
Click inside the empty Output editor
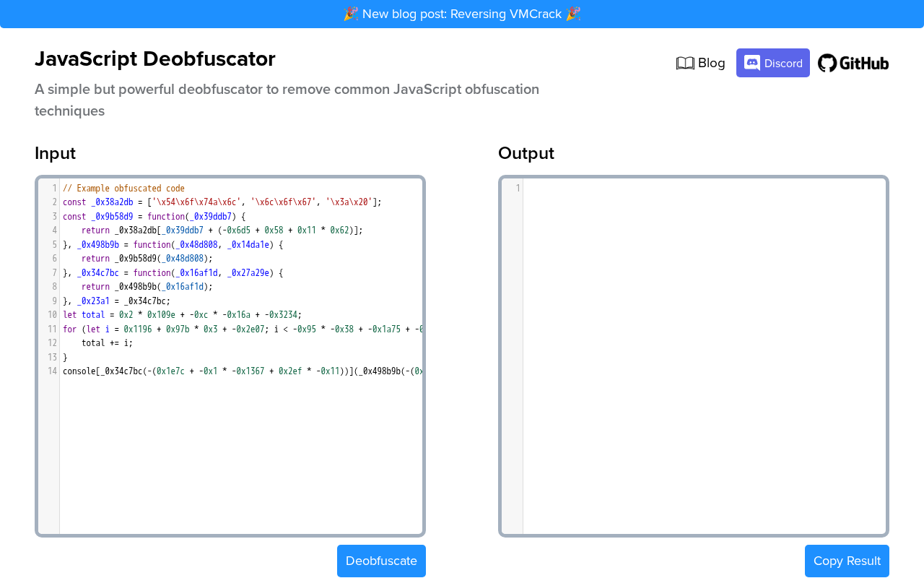coord(704,354)
